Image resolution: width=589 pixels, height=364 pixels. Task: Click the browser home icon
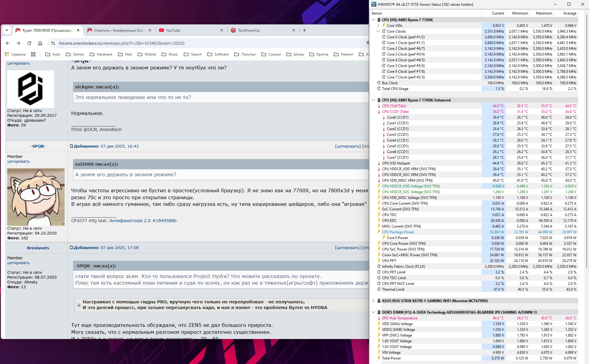tap(40, 43)
